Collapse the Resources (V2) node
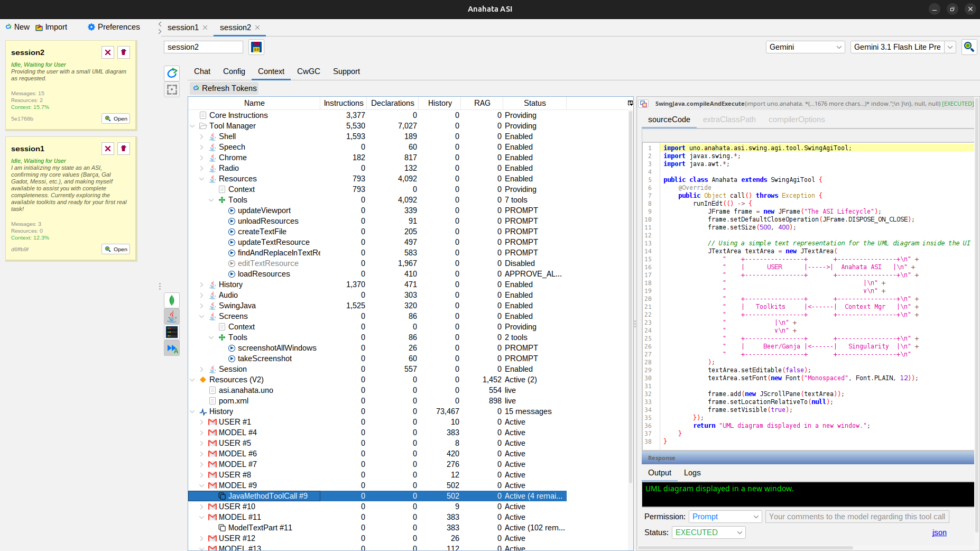The image size is (980, 551). pyautogui.click(x=192, y=380)
